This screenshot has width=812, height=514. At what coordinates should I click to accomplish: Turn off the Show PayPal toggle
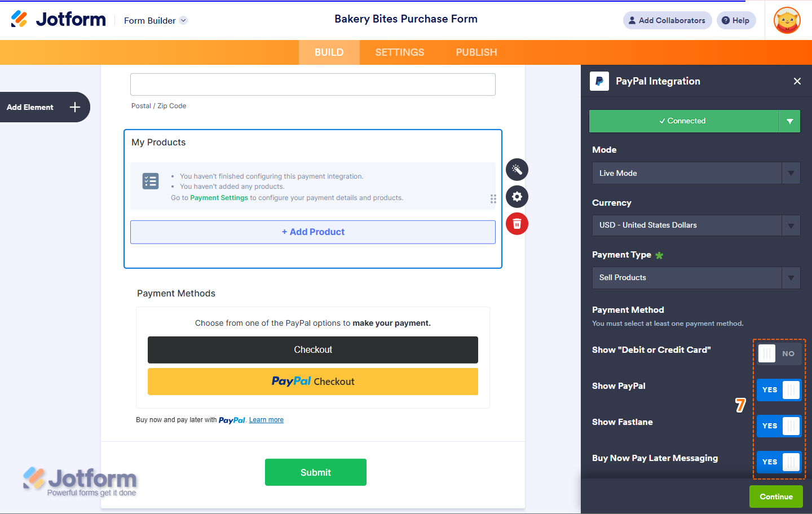(x=778, y=390)
